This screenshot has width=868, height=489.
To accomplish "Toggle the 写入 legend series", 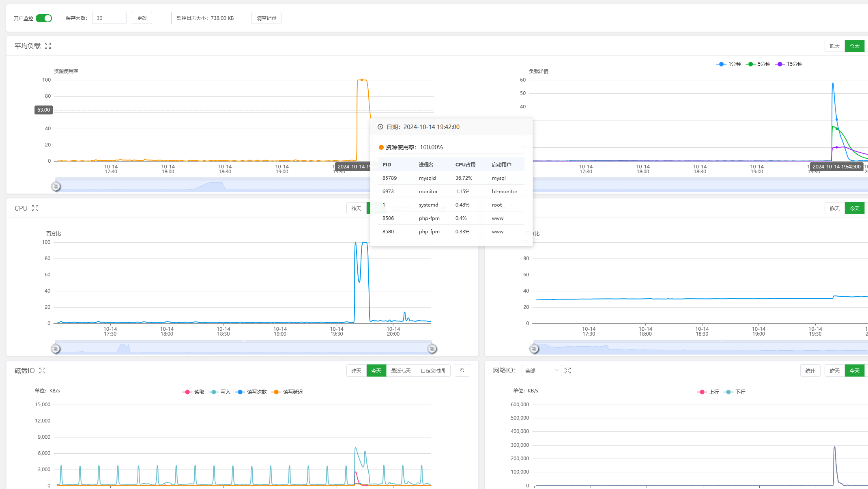I will coord(220,392).
